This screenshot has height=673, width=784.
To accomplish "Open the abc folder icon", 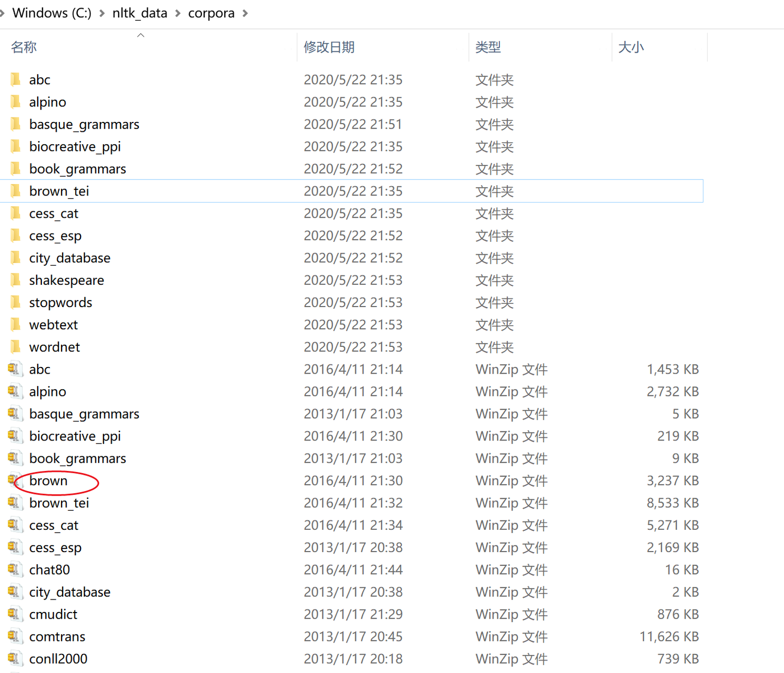I will pos(15,79).
